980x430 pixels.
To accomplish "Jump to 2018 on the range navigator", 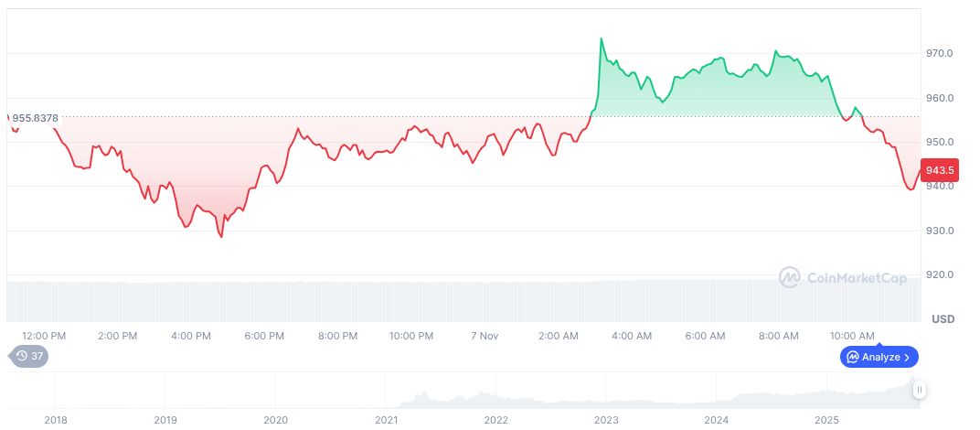I will coord(56,420).
